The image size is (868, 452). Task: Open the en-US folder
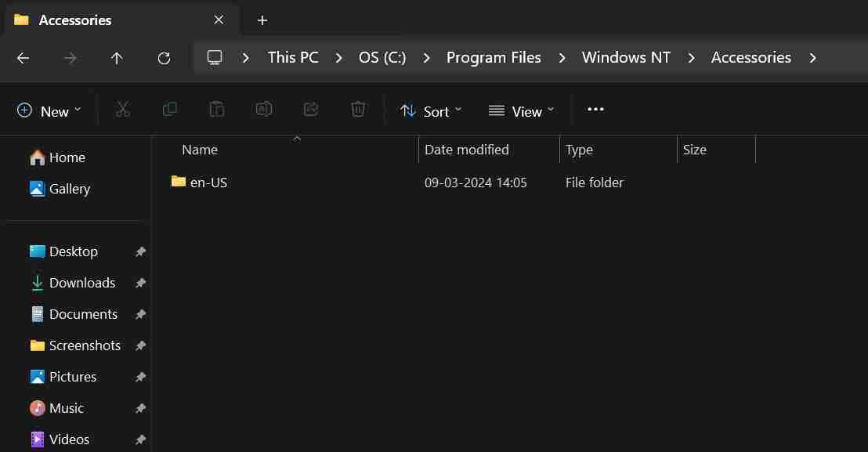[208, 182]
